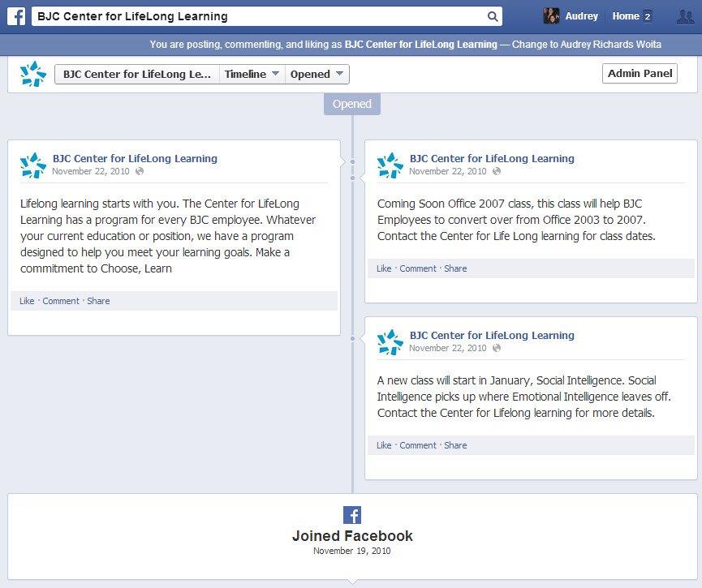Click timeline dot beside Social Intelligence post
This screenshot has height=588, width=702.
352,339
